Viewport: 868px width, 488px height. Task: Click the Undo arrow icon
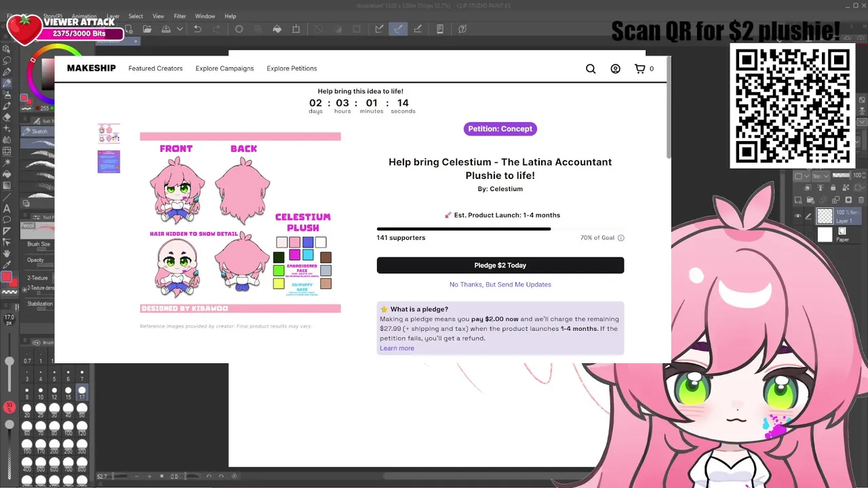point(197,29)
